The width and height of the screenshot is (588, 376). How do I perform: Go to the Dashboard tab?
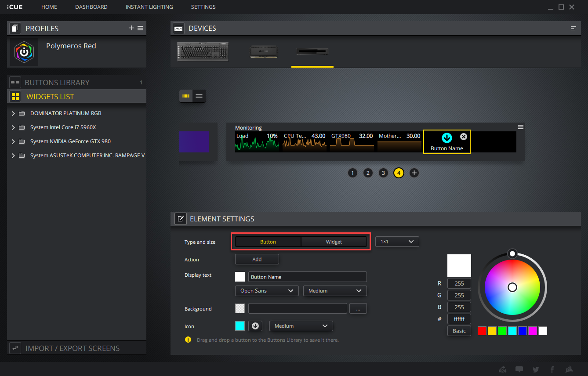[x=91, y=7]
